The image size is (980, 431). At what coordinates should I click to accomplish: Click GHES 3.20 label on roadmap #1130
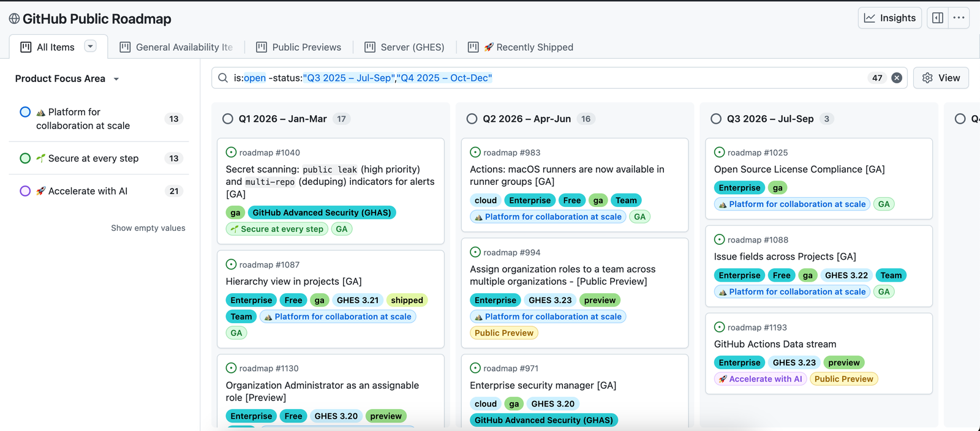336,416
